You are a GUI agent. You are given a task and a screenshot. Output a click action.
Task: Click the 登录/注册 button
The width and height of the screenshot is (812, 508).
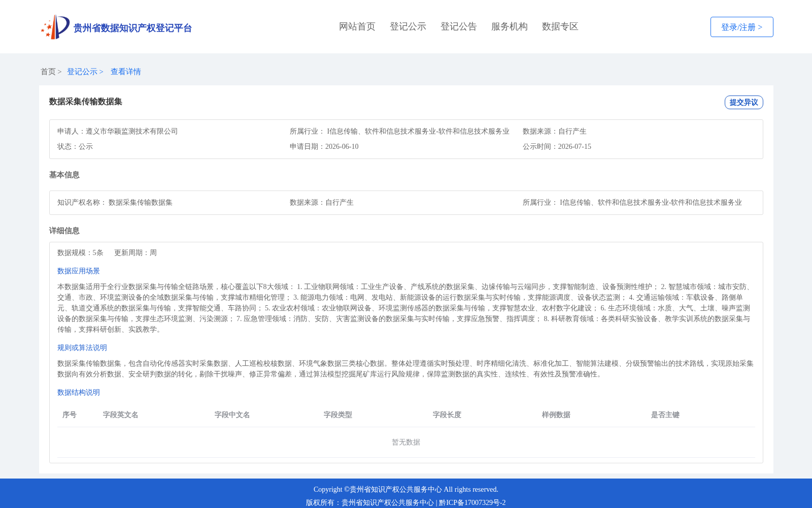(742, 27)
